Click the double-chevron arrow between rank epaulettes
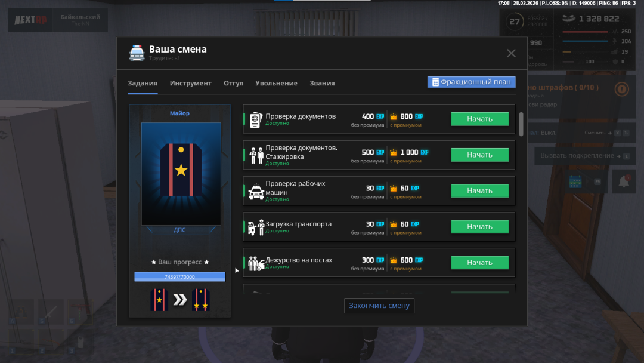The height and width of the screenshot is (363, 644). tap(179, 300)
